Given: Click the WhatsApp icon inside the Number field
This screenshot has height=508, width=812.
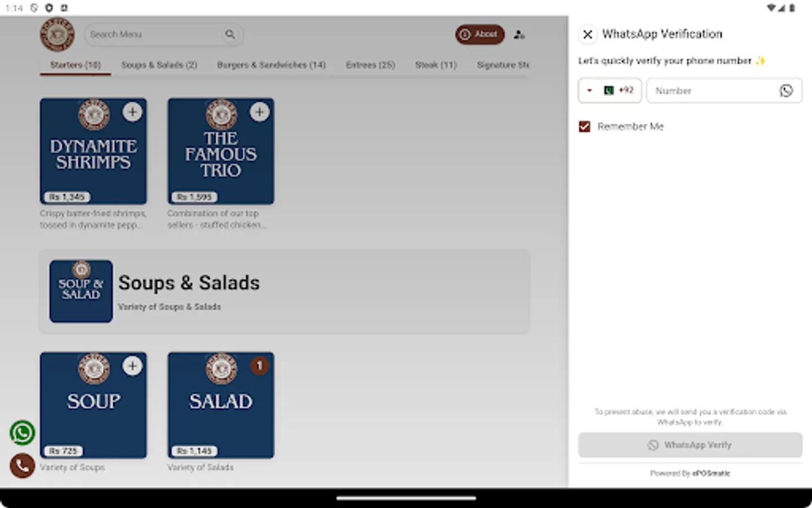Looking at the screenshot, I should click(787, 90).
